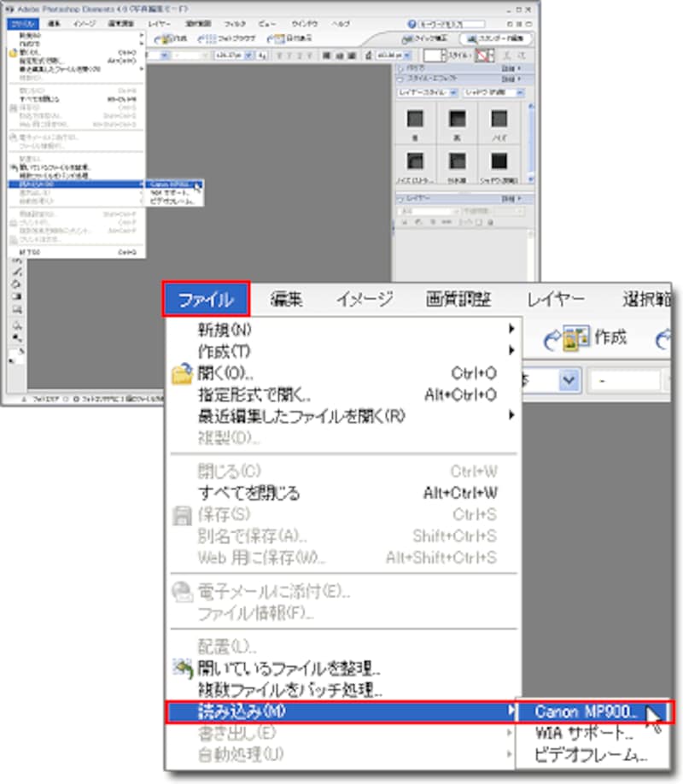Pick ビデオフレーム from the enlarged submenu
The height and width of the screenshot is (784, 683).
click(593, 754)
